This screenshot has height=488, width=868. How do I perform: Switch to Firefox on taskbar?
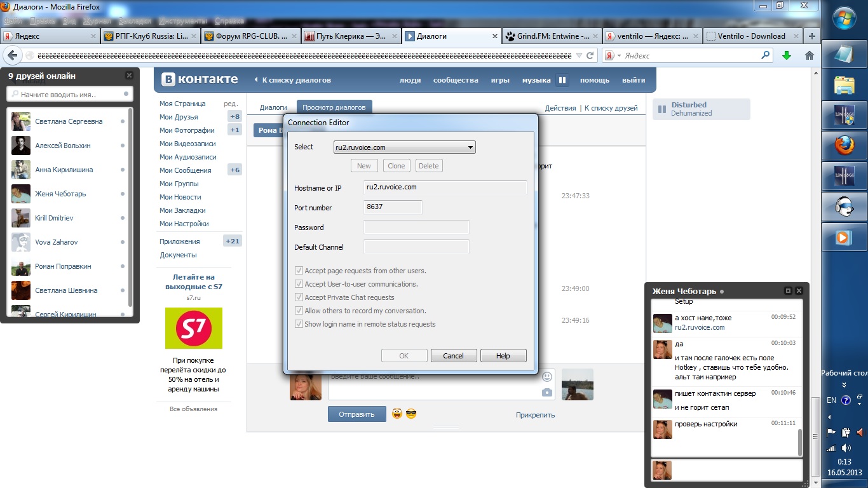coord(844,146)
